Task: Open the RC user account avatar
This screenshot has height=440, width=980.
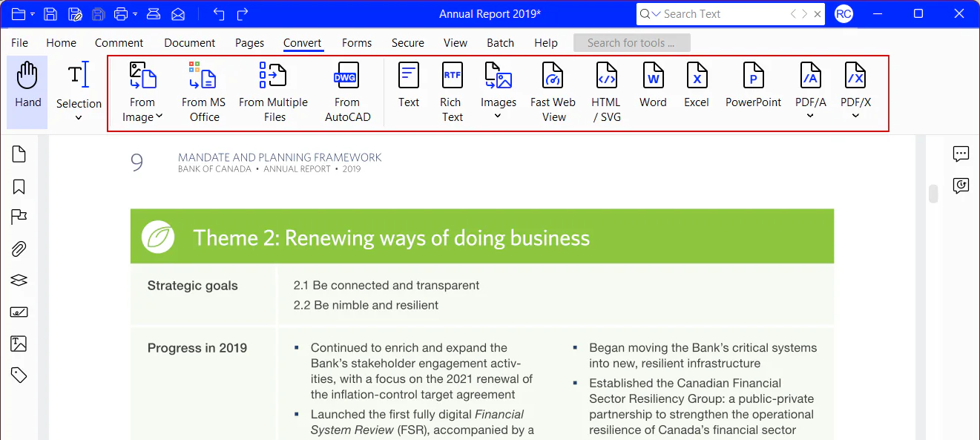Action: point(843,14)
